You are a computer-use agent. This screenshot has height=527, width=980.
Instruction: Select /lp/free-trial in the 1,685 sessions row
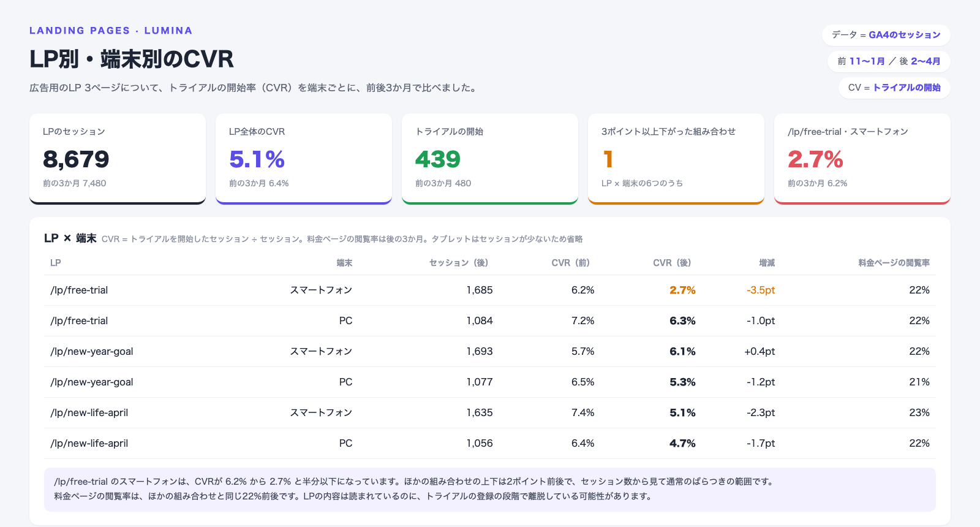79,290
